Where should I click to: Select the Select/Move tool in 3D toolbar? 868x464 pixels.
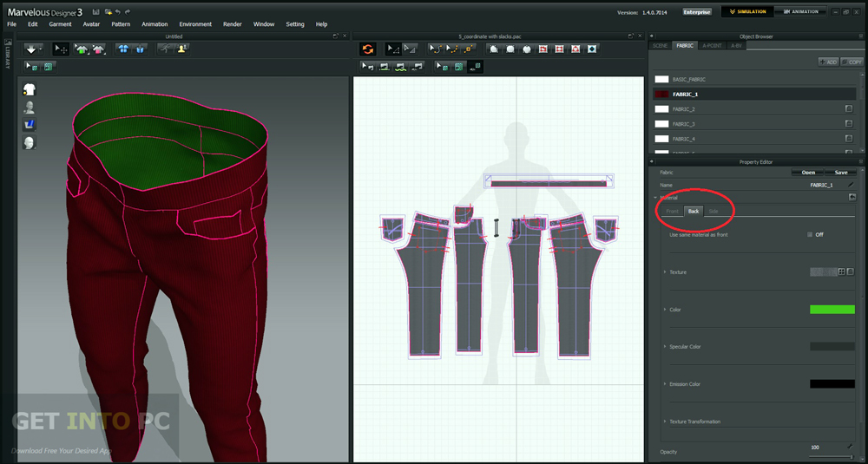point(61,49)
